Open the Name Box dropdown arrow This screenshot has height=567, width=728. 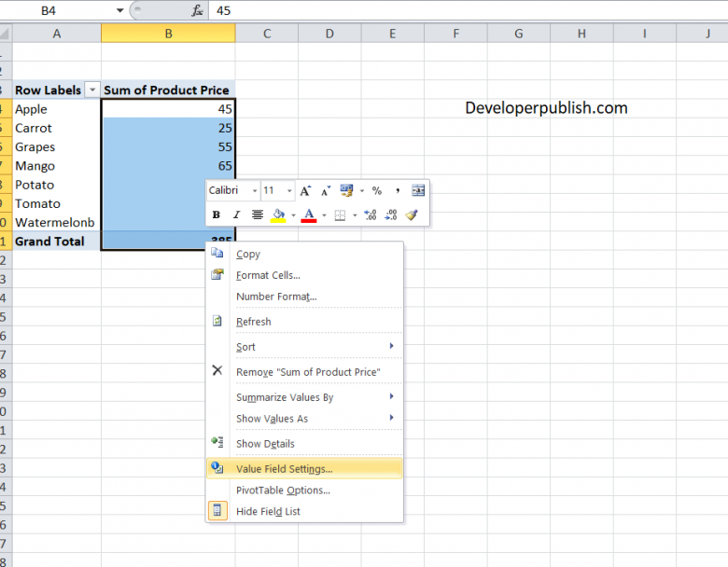pyautogui.click(x=119, y=10)
